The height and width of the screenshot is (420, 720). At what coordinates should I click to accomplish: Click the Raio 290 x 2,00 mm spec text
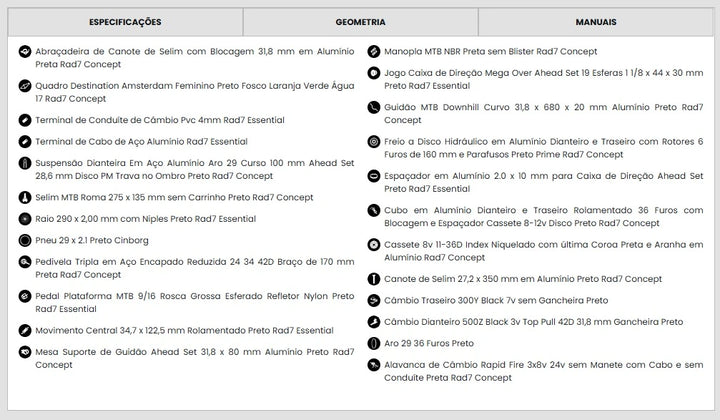pos(145,219)
